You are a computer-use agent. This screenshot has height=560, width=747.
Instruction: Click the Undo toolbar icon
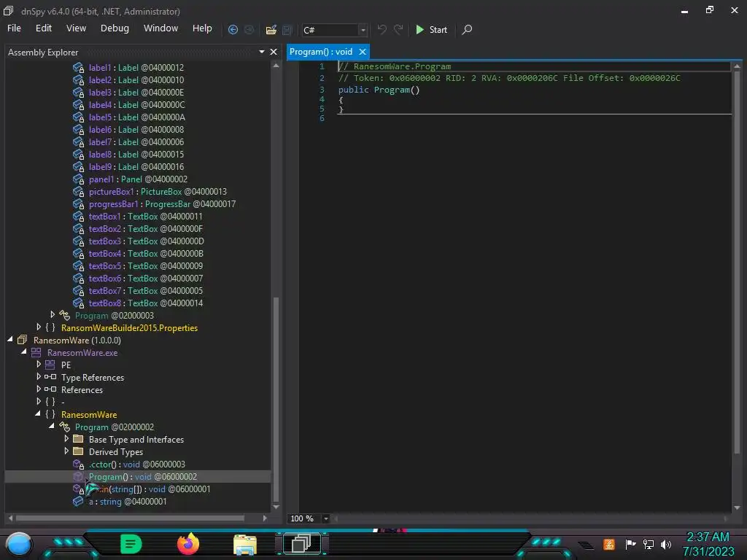click(x=382, y=29)
